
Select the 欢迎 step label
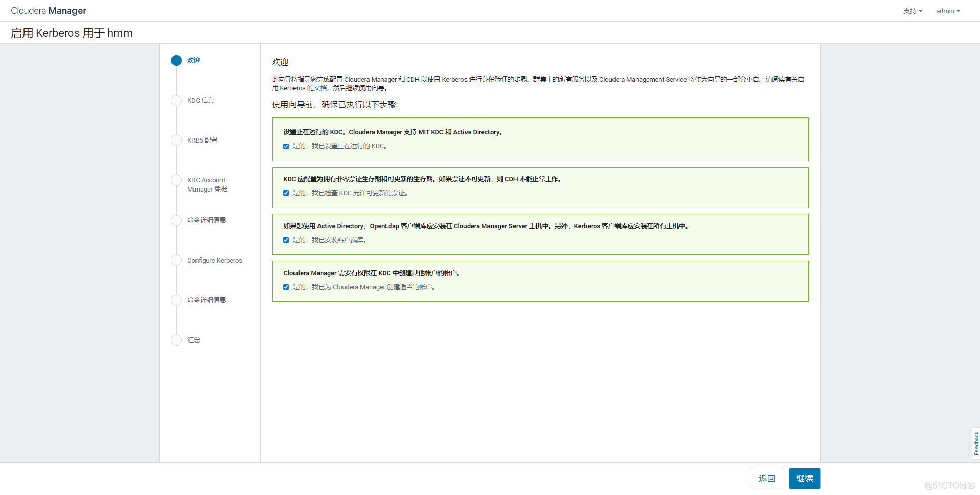pos(193,60)
